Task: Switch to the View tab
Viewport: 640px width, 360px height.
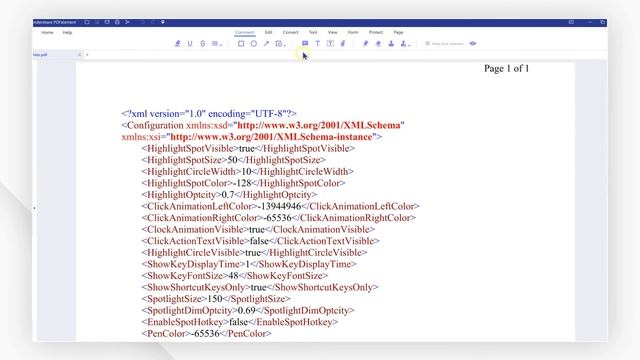Action: click(332, 32)
